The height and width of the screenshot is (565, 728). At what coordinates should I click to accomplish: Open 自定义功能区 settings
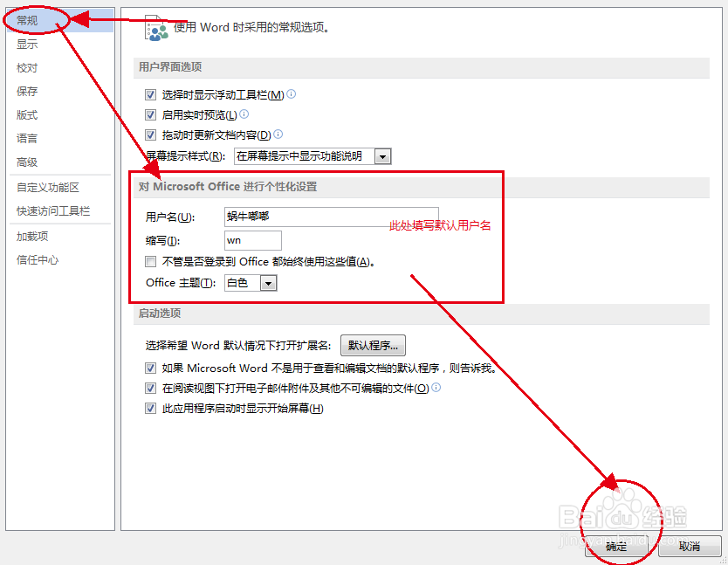tap(48, 187)
